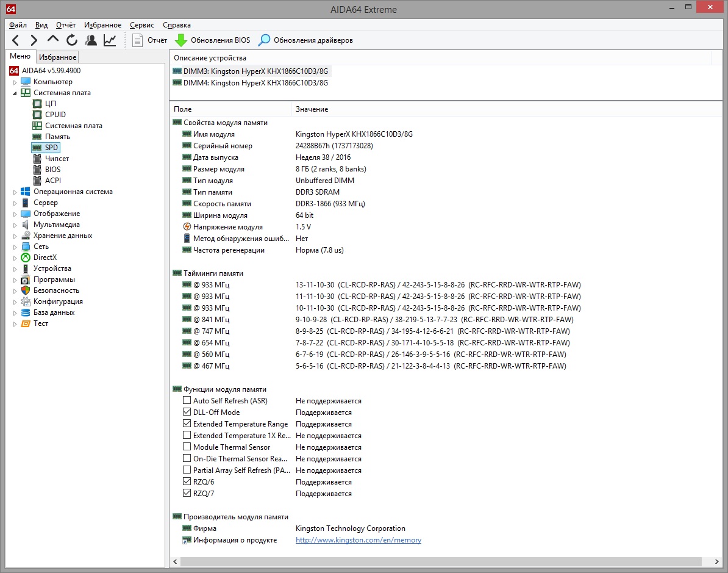Image resolution: width=728 pixels, height=573 pixels.
Task: Click Обновления драйверов toolbar label
Action: pyautogui.click(x=313, y=40)
